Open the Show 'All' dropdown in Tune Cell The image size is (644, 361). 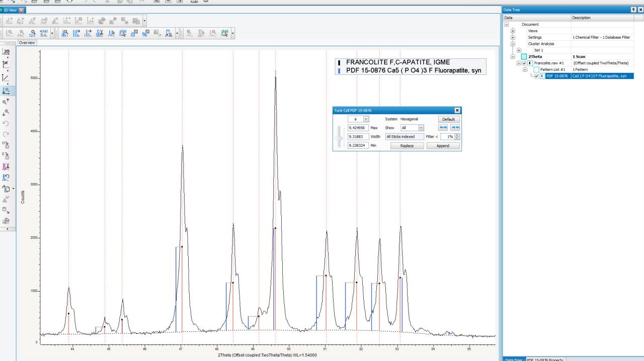[x=421, y=128]
